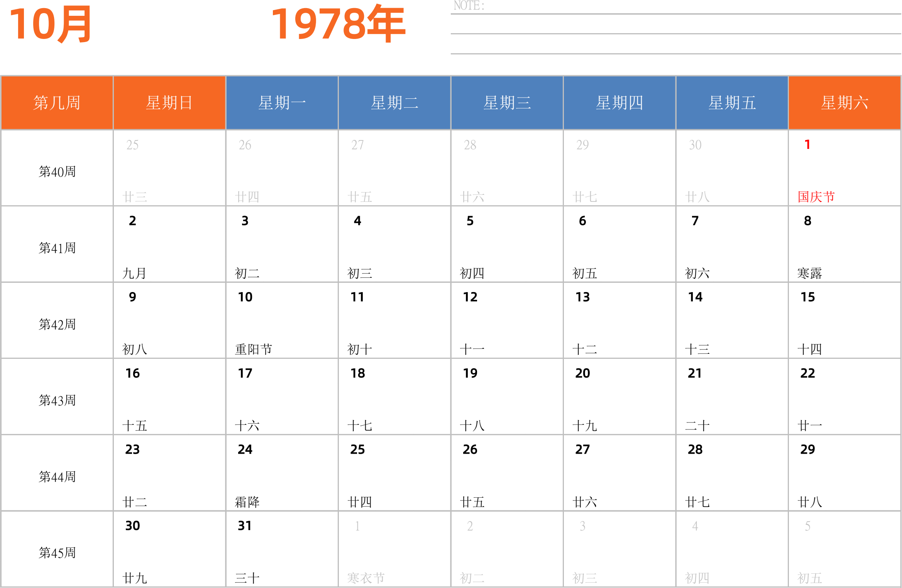The image size is (902, 588).
Task: Click the red date 1
Action: (807, 145)
